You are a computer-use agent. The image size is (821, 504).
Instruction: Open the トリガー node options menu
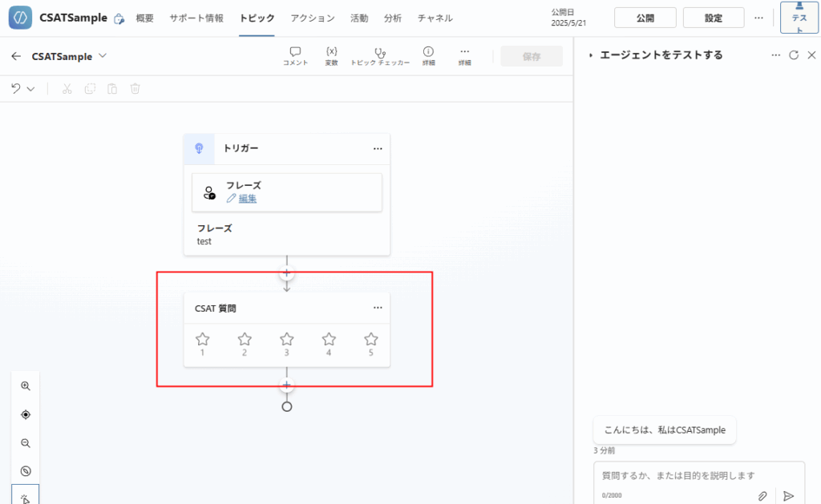(378, 148)
